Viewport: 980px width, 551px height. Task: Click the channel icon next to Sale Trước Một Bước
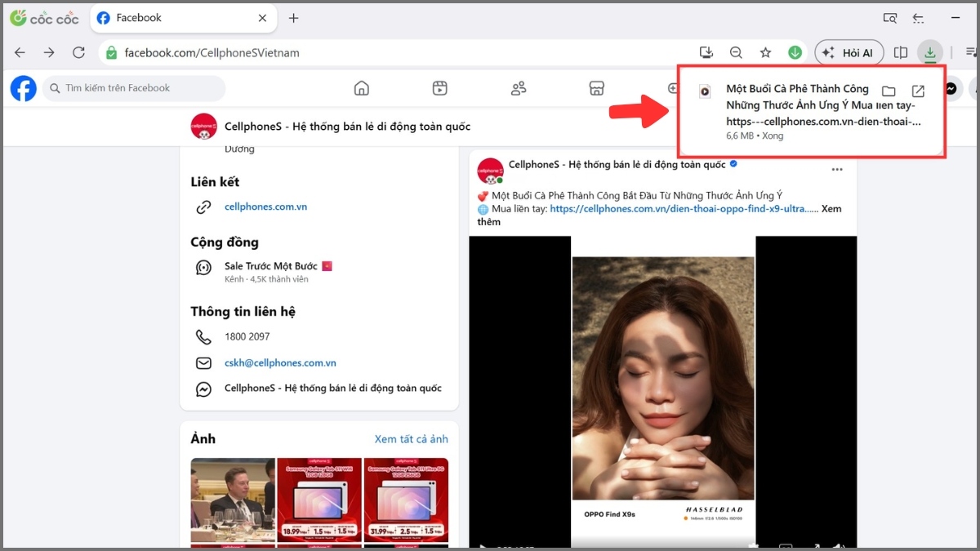(x=203, y=268)
